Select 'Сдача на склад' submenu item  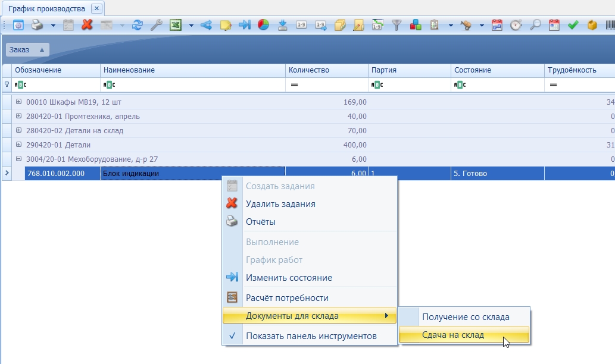(452, 335)
